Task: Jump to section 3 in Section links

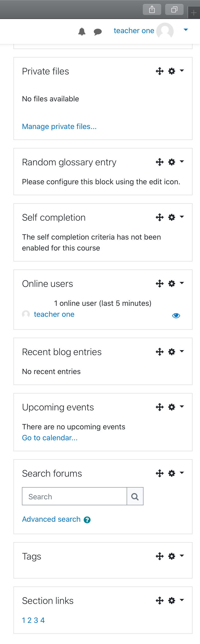Action: (36, 620)
